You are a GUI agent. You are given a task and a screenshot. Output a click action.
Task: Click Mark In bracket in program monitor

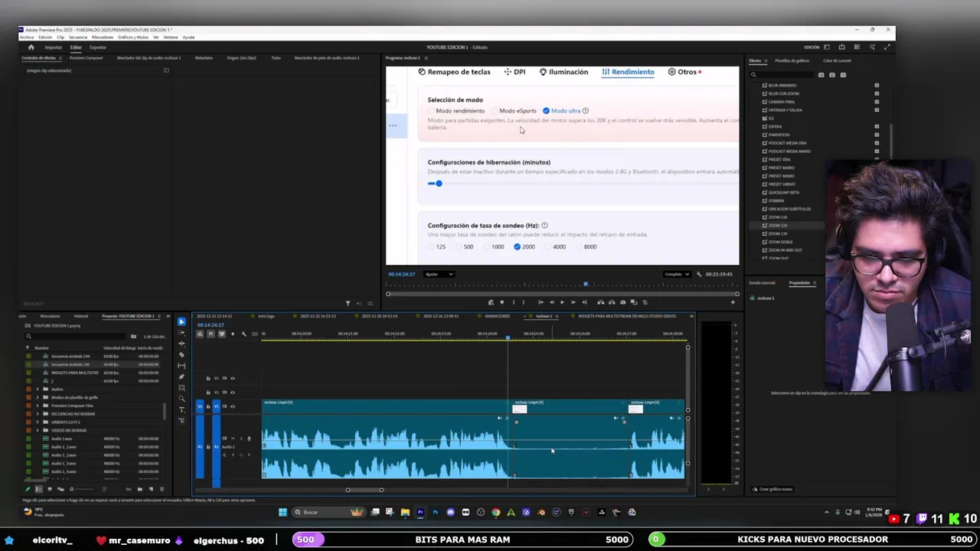tap(514, 302)
